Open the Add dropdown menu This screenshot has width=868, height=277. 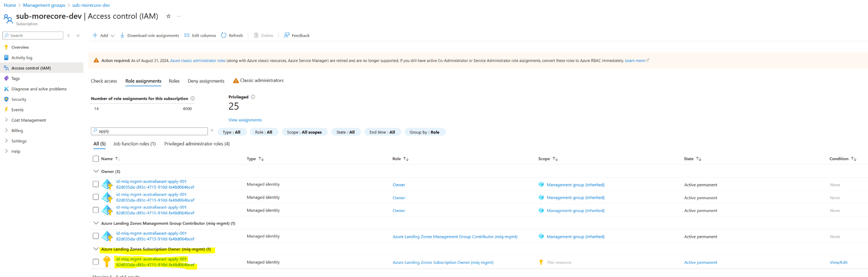[103, 35]
